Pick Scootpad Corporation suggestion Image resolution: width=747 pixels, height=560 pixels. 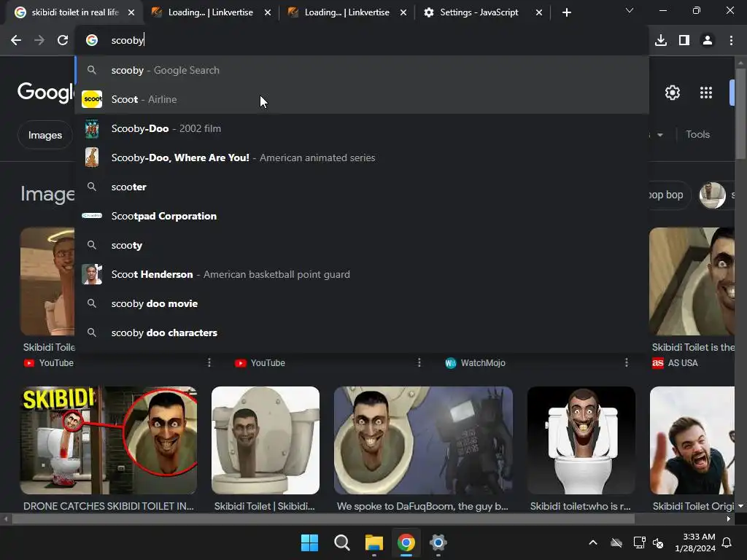click(x=362, y=216)
